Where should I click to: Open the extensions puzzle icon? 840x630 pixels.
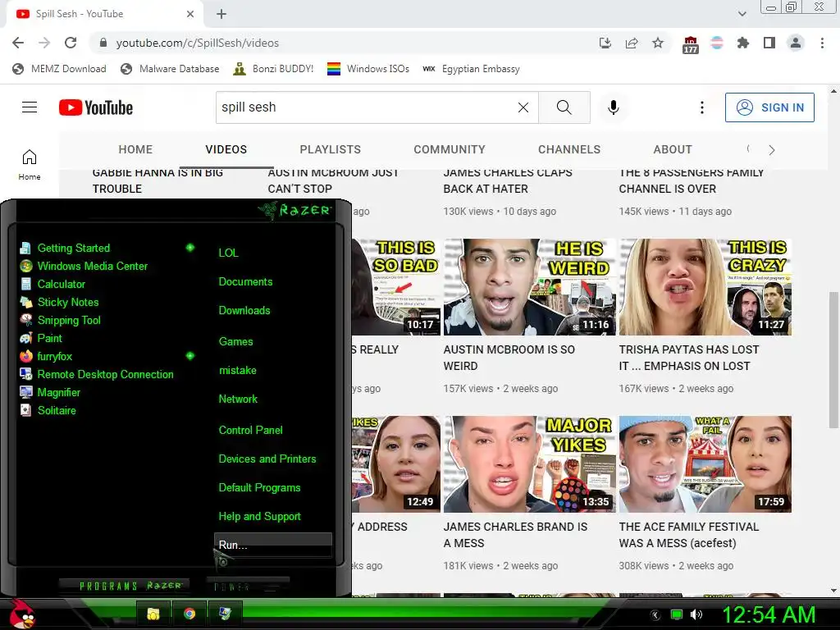click(743, 43)
